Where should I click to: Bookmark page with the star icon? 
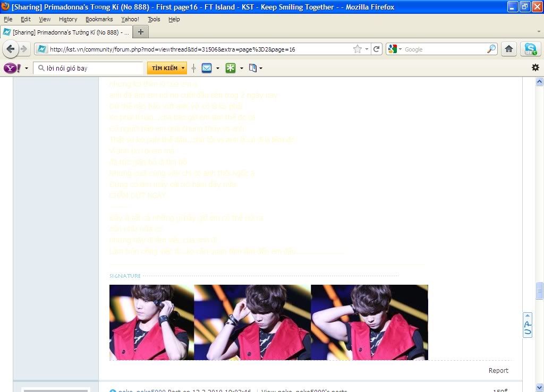click(x=358, y=49)
